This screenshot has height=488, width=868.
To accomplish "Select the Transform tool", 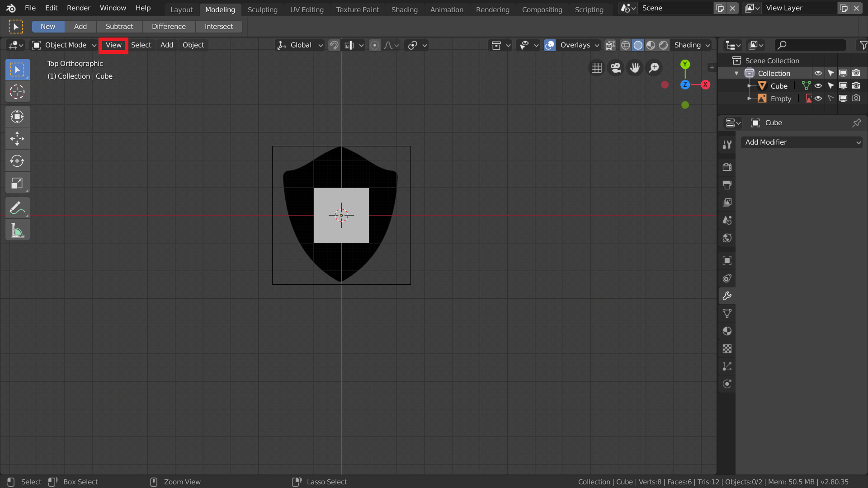I will (x=17, y=117).
